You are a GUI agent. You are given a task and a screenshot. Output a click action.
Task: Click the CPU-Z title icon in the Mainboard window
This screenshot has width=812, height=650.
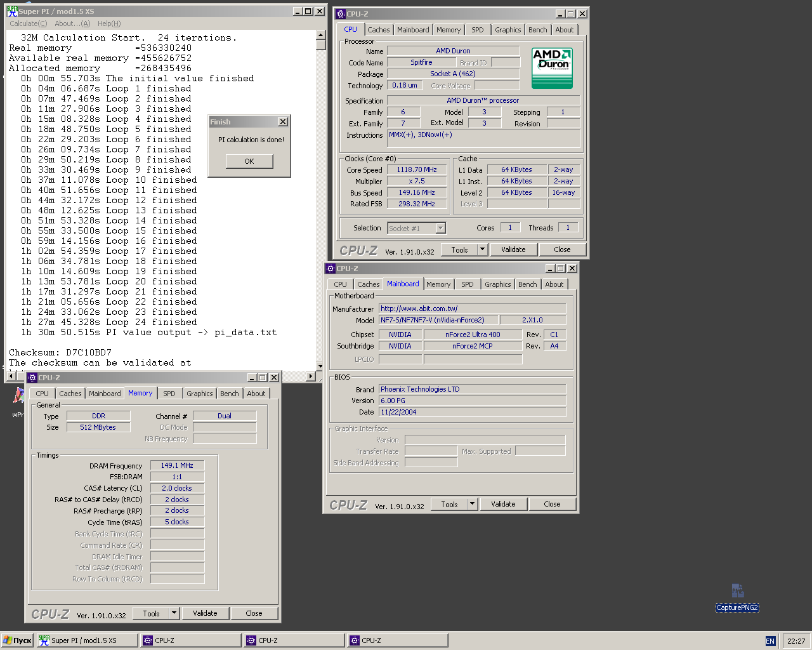pos(331,269)
